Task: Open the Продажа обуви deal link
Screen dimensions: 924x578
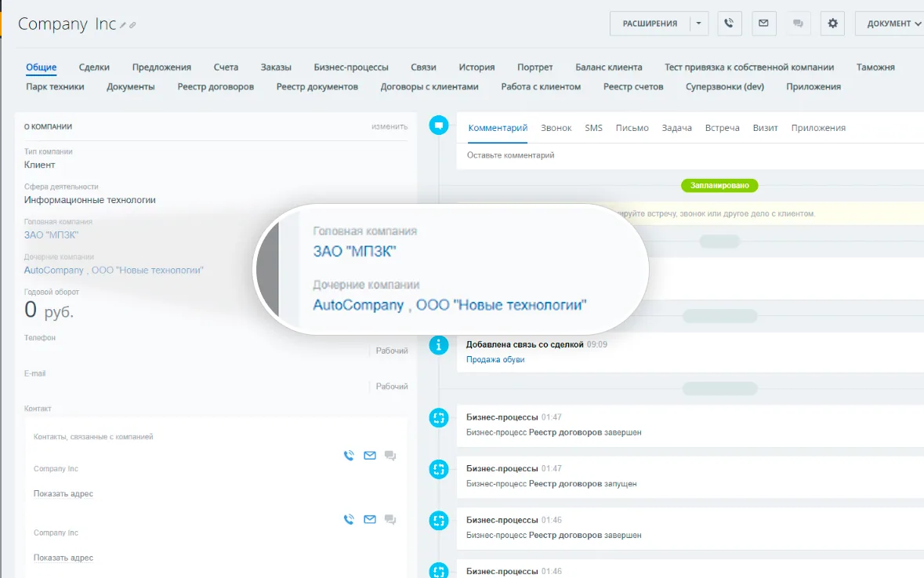Action: tap(495, 359)
